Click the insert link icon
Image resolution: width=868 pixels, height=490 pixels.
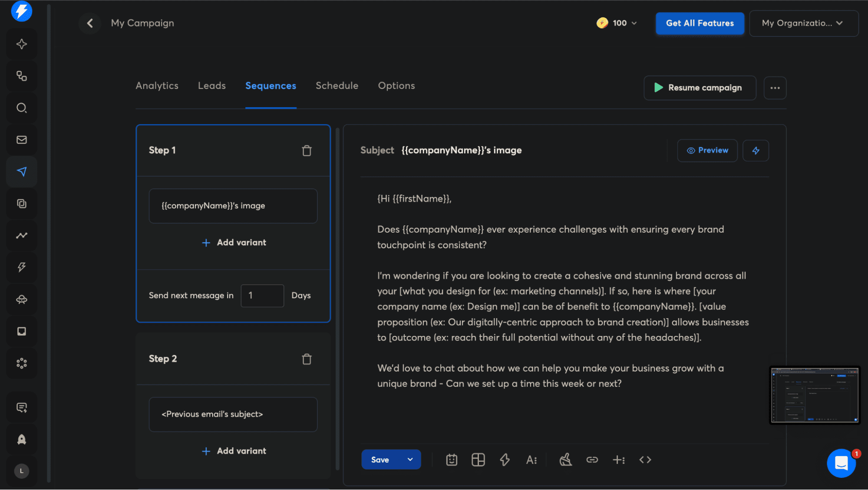592,460
